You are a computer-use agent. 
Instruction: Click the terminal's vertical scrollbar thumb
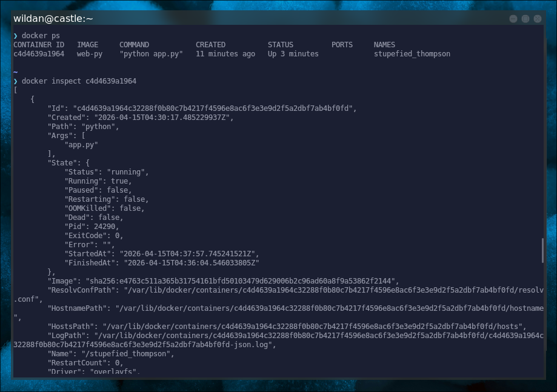point(542,250)
